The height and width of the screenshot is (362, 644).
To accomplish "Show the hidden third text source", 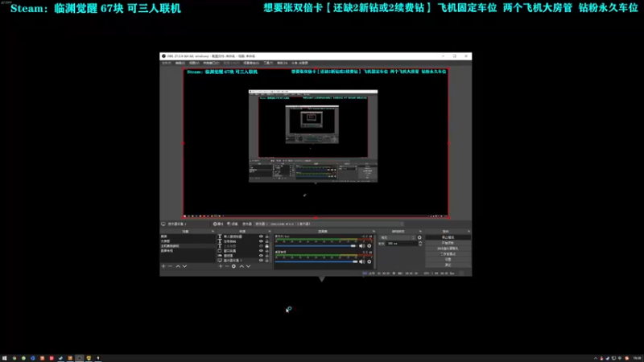I will pyautogui.click(x=261, y=246).
